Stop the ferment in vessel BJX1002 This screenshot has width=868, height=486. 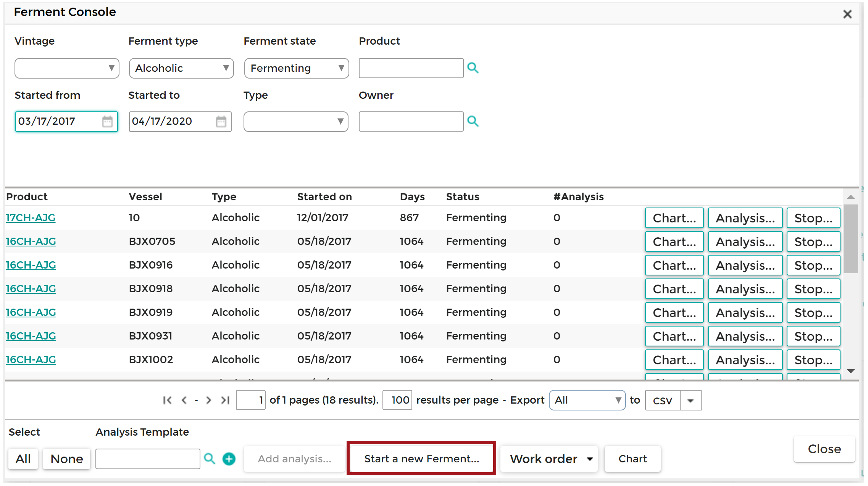coord(814,360)
